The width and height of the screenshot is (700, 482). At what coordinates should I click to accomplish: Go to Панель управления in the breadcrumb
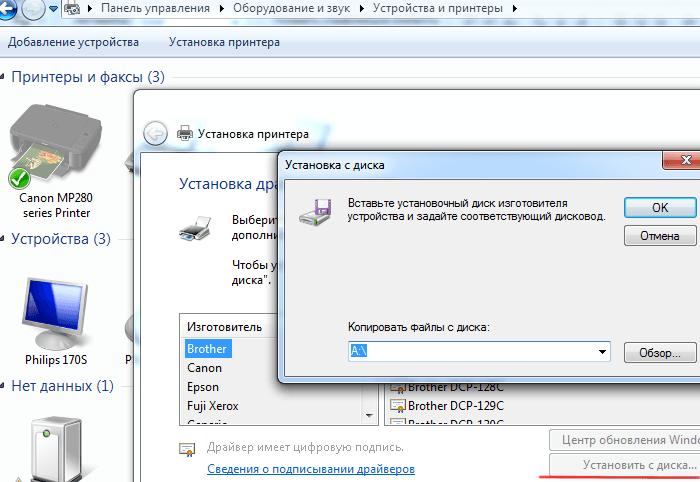click(x=155, y=8)
